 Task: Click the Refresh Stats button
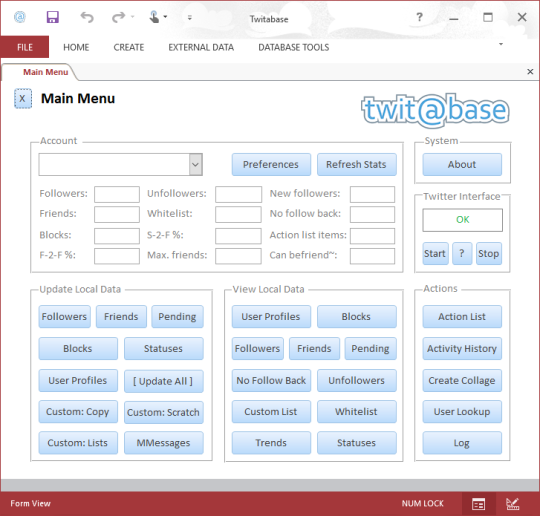click(356, 164)
